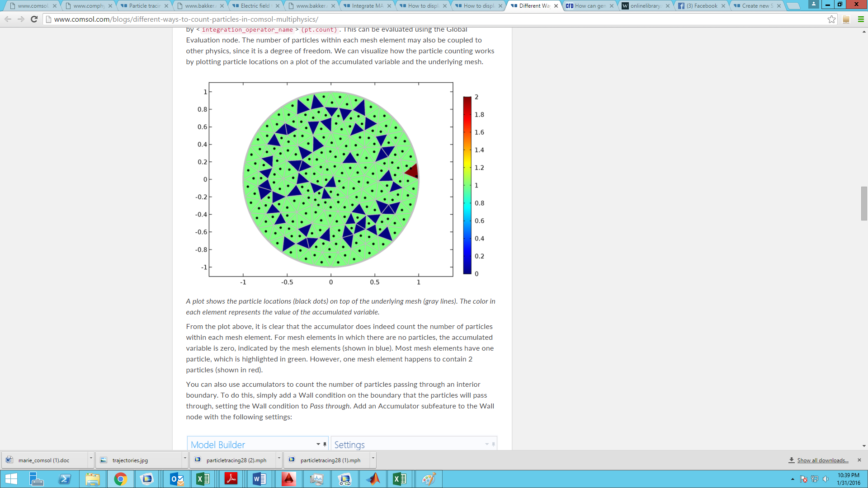
Task: Show hidden system tray icons
Action: pos(793,479)
